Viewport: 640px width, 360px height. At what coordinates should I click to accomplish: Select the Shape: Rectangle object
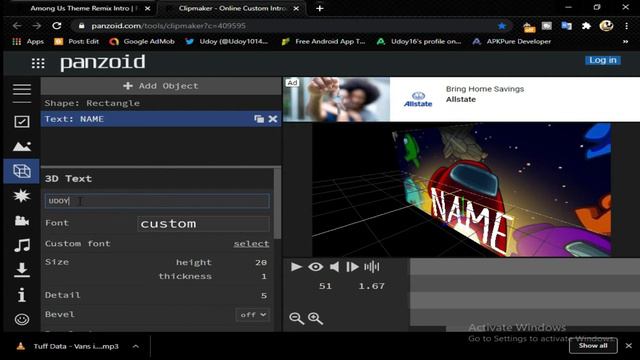click(x=161, y=103)
